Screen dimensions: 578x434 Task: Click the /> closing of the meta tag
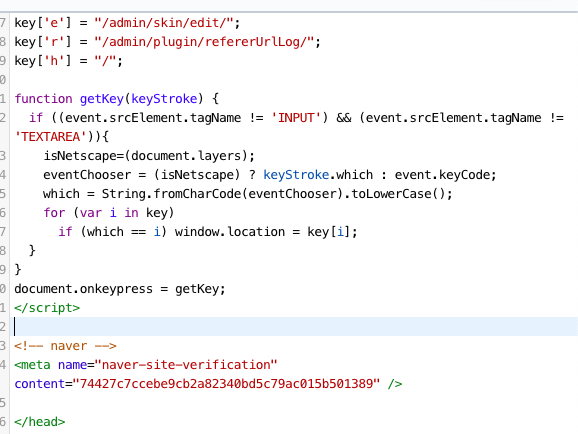click(395, 384)
